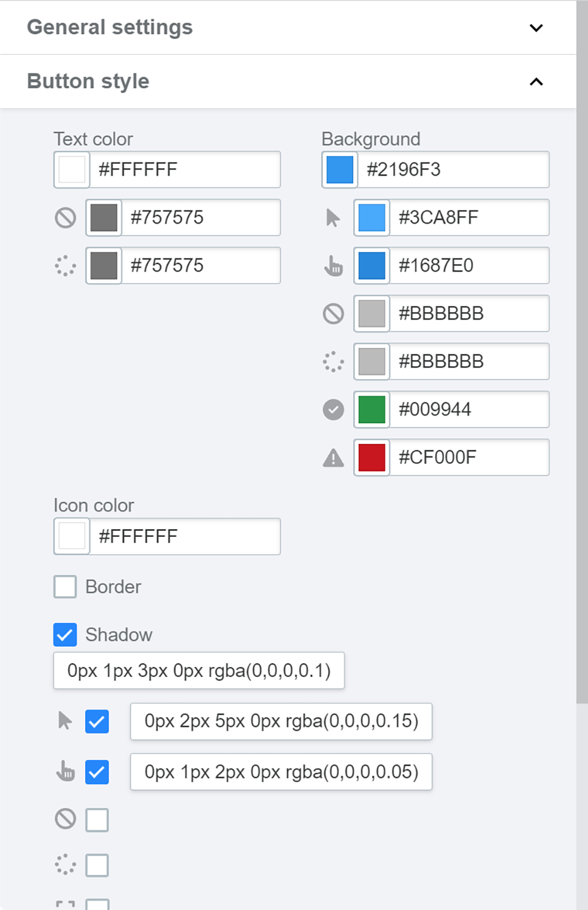Enable the Border checkbox

coord(65,586)
